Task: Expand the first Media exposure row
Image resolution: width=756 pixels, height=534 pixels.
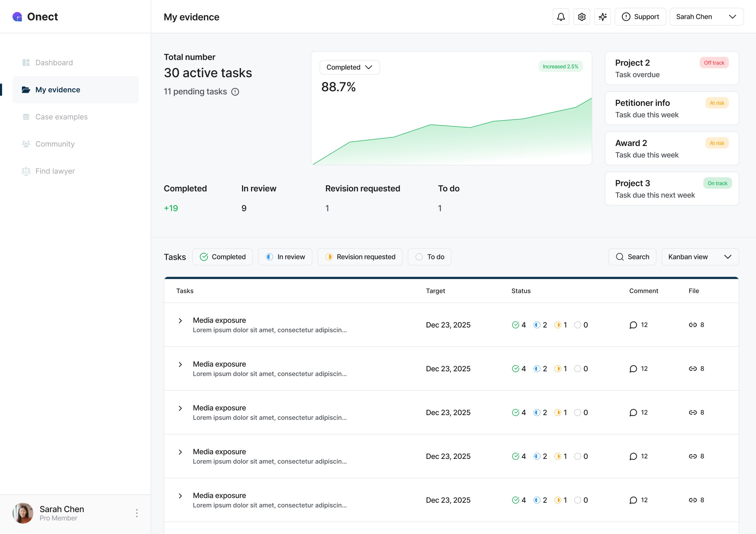Action: (x=180, y=321)
